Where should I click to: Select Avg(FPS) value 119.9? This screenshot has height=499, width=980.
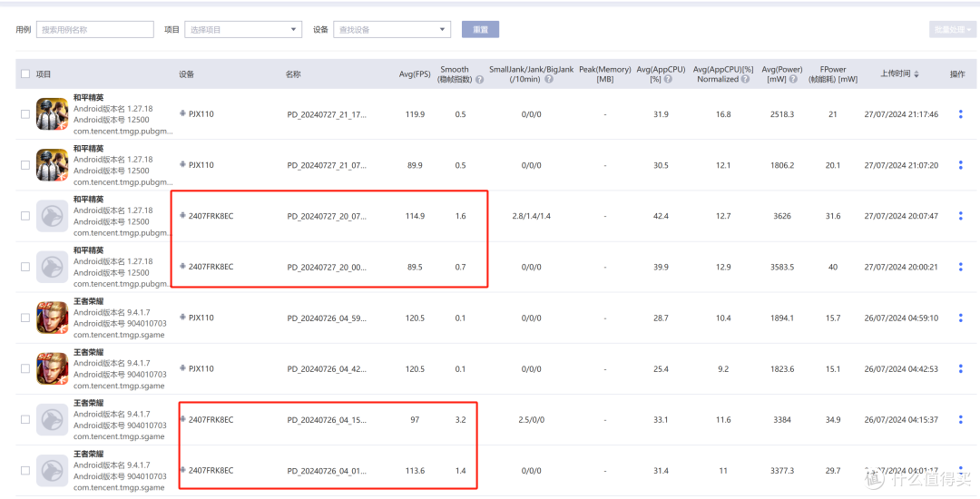point(415,114)
